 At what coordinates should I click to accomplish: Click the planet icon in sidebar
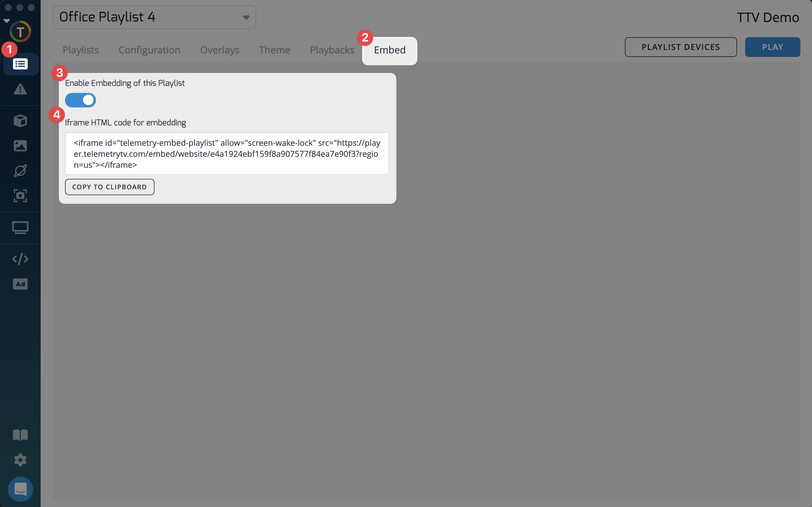[x=20, y=171]
